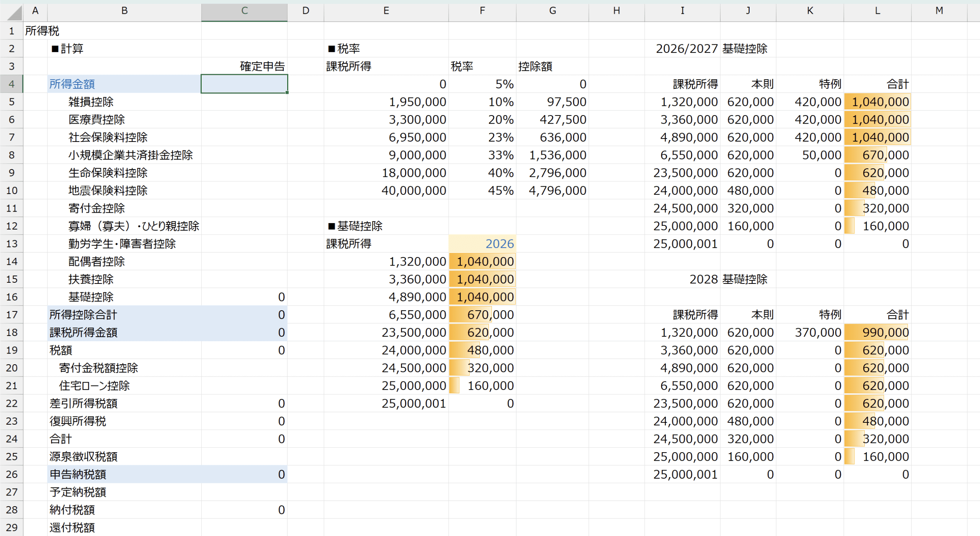Select column C header
Screen dimensions: 980x536
(244, 11)
